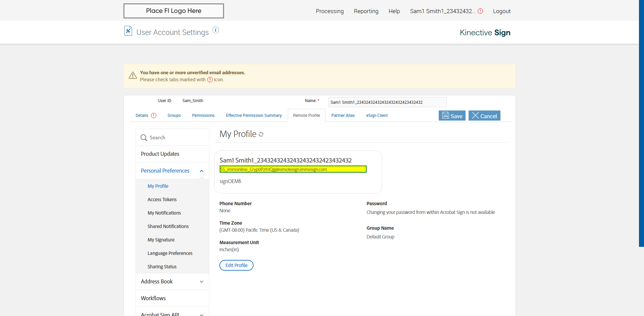This screenshot has height=316, width=644.
Task: Expand the Acrobat Sign API section
Action: click(x=202, y=314)
